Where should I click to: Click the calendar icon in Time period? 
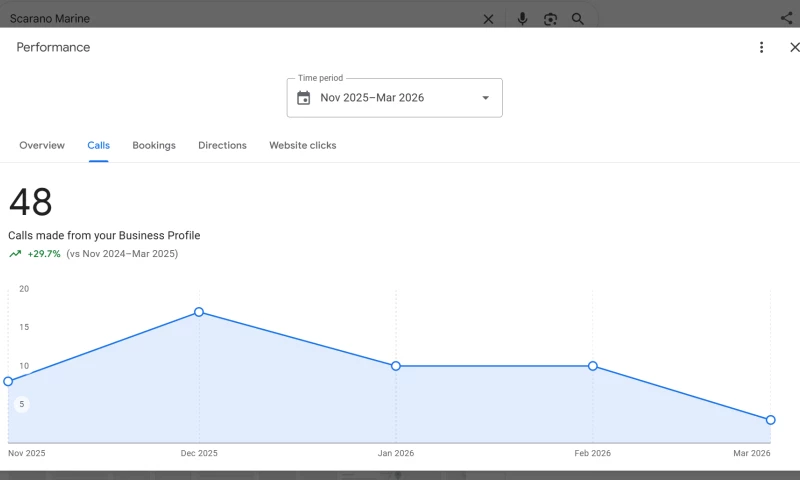(x=304, y=97)
